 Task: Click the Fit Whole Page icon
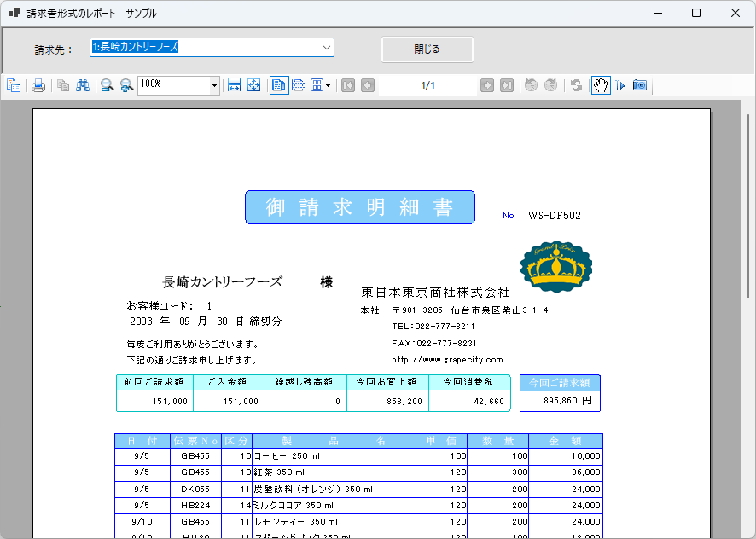coord(253,85)
